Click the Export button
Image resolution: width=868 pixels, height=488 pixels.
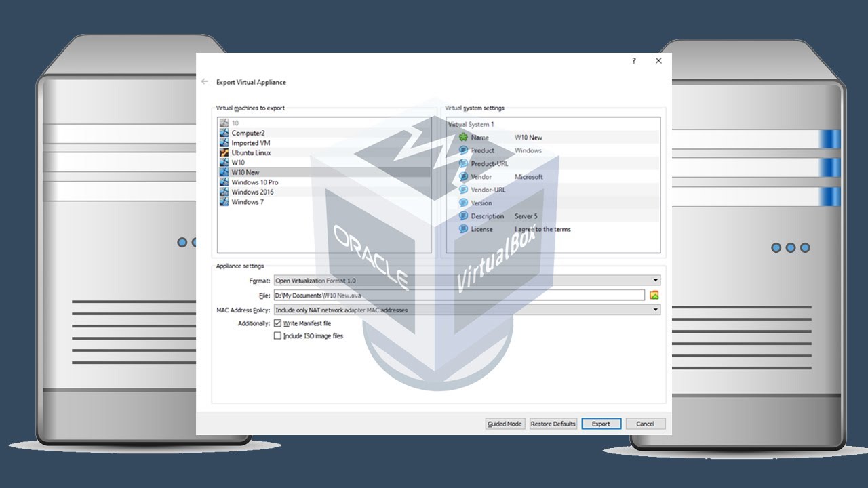pos(601,424)
